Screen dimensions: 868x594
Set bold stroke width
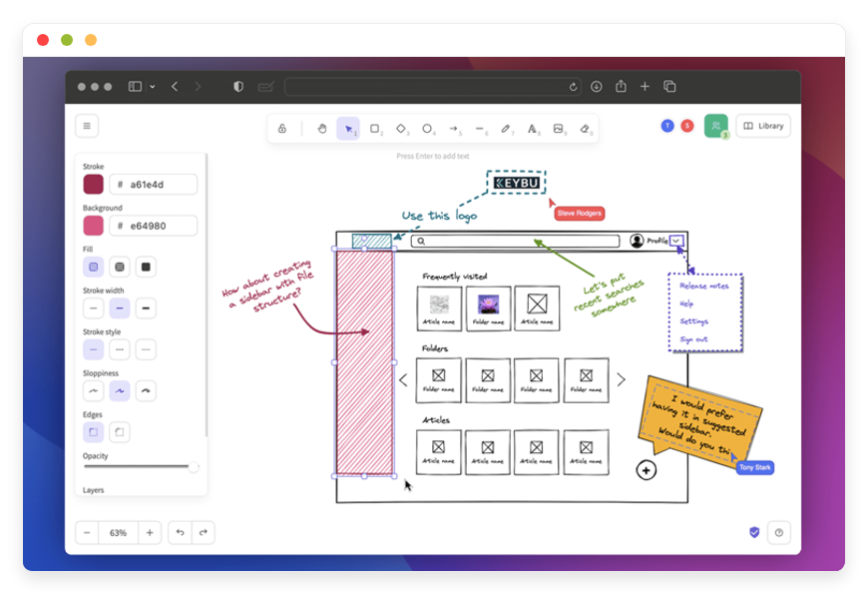pyautogui.click(x=119, y=308)
